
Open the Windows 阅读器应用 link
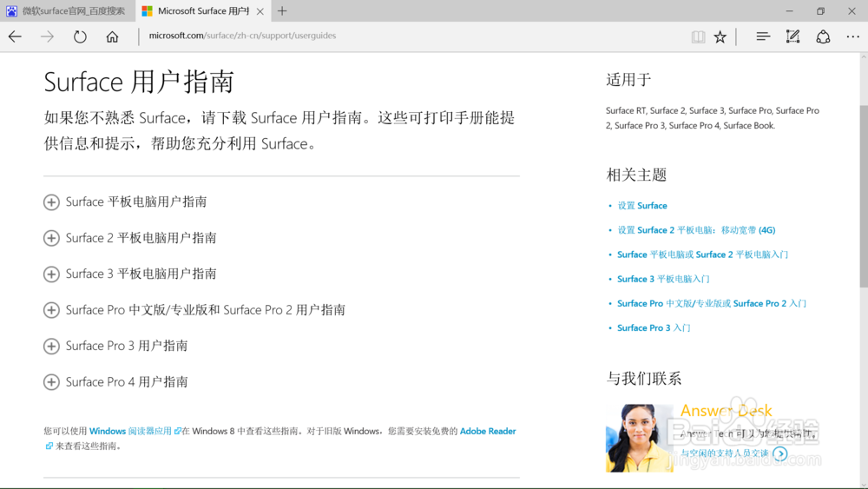(x=135, y=431)
